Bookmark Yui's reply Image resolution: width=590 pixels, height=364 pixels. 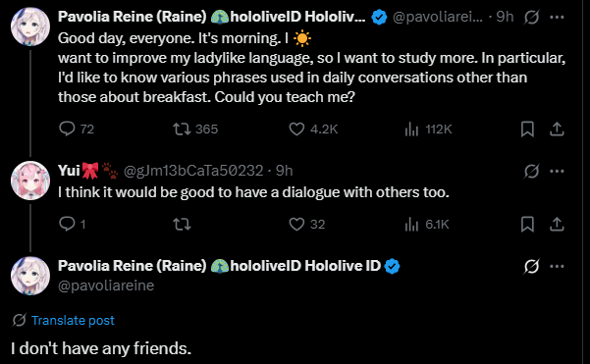point(527,225)
